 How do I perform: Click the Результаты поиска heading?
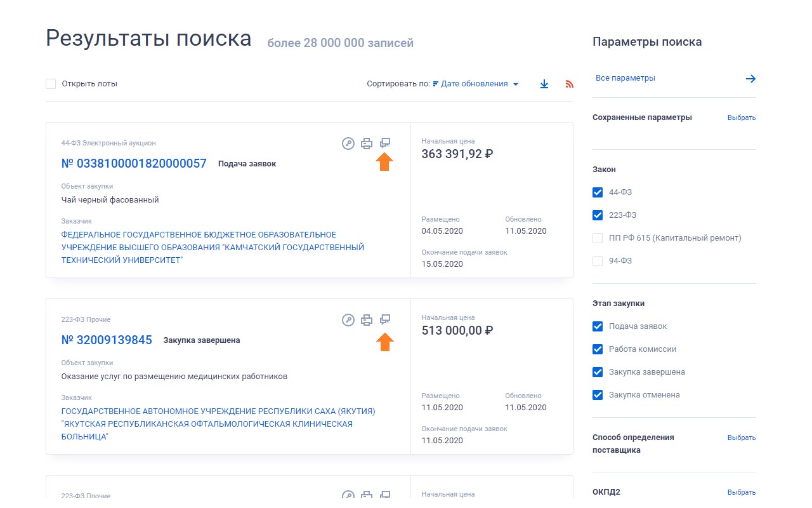[149, 38]
